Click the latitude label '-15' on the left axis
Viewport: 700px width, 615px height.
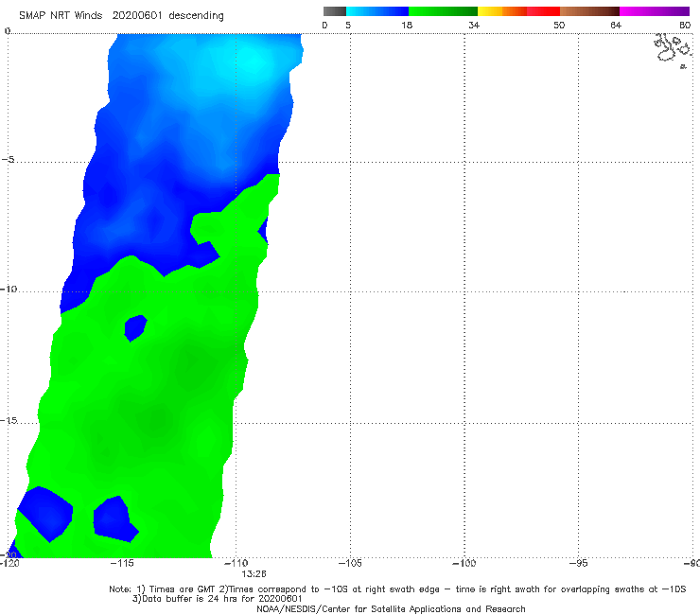9,420
